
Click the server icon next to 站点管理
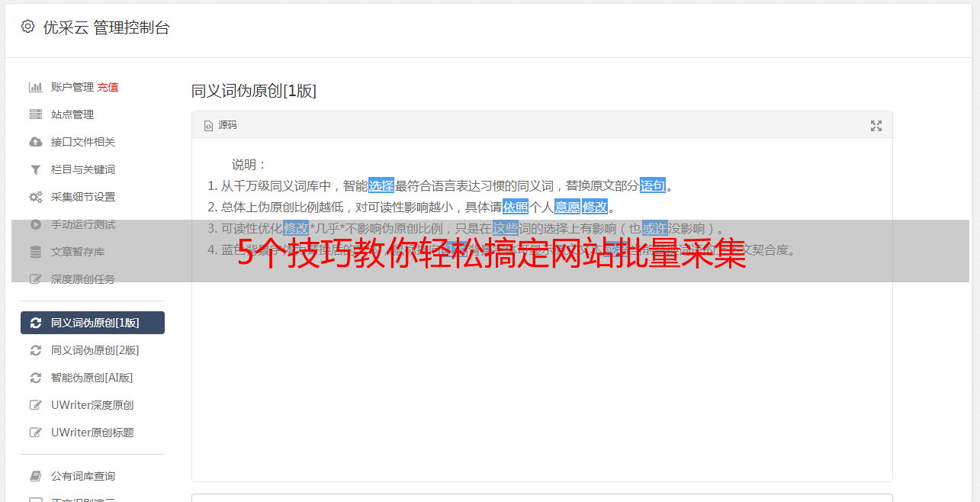[x=35, y=114]
